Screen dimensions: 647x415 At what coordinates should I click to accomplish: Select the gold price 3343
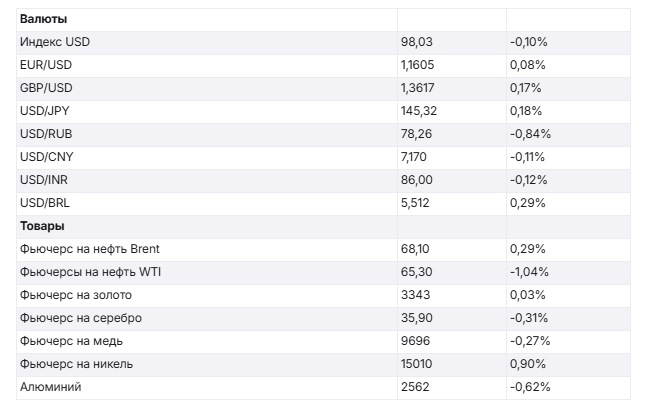coord(414,295)
